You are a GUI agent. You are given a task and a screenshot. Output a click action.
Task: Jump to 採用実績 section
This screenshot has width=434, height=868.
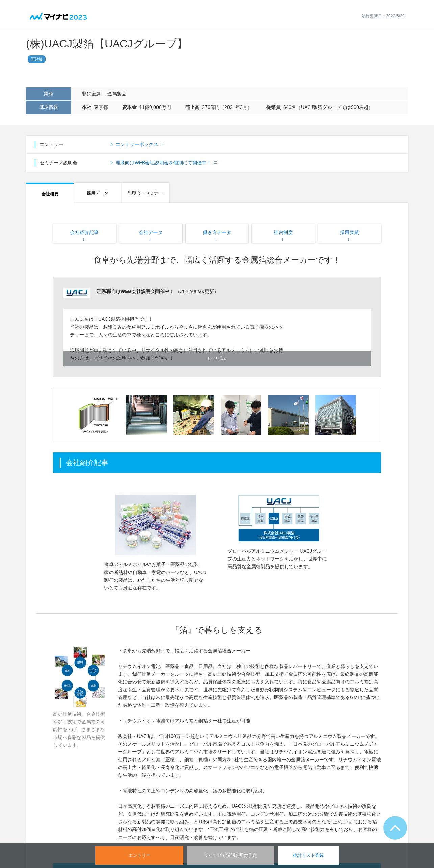pos(349,234)
